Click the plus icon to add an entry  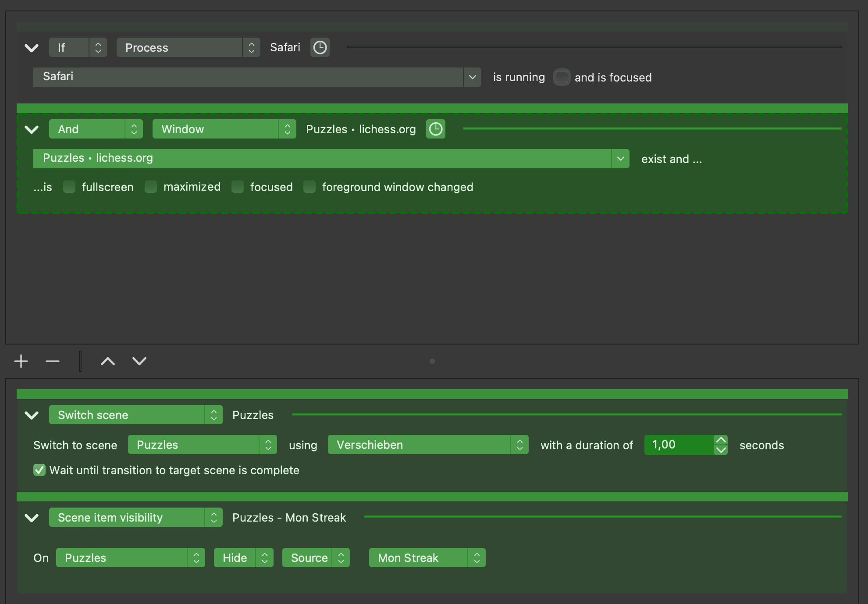(21, 361)
